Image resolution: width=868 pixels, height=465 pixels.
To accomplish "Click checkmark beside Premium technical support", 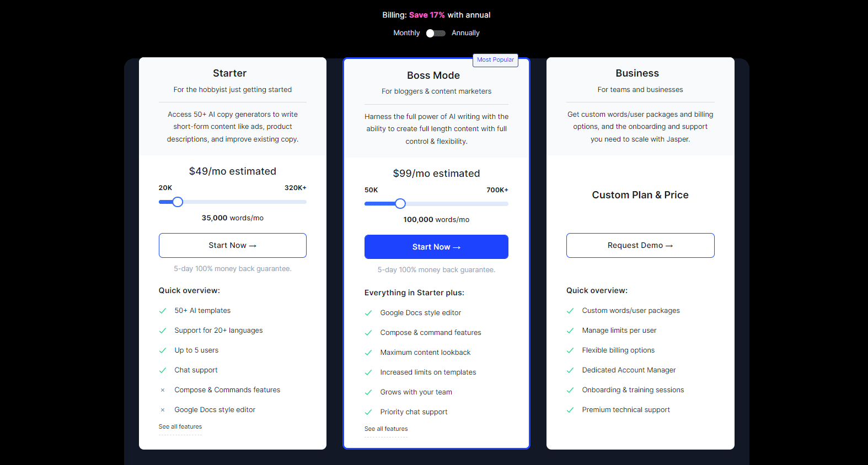I will [x=570, y=410].
